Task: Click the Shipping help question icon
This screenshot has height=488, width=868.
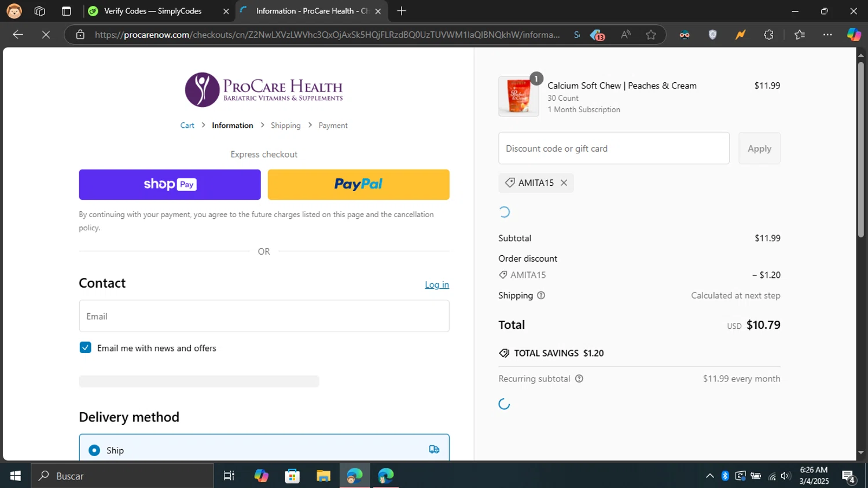Action: (541, 295)
